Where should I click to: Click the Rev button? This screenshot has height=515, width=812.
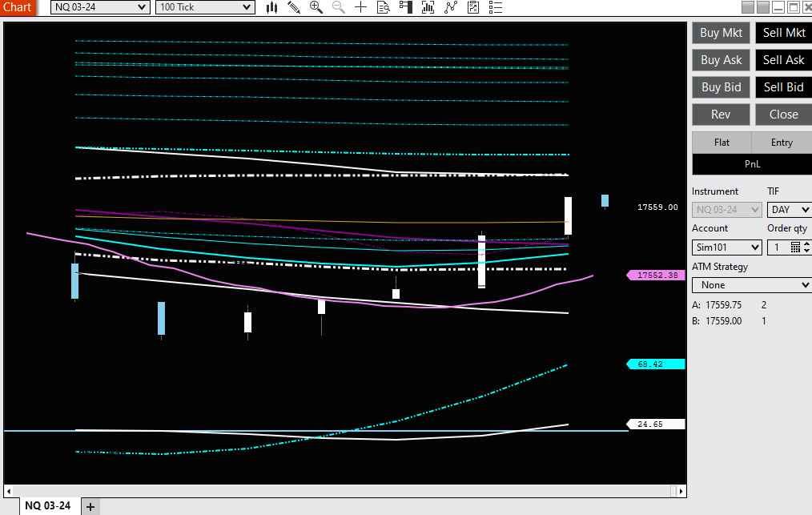point(721,115)
